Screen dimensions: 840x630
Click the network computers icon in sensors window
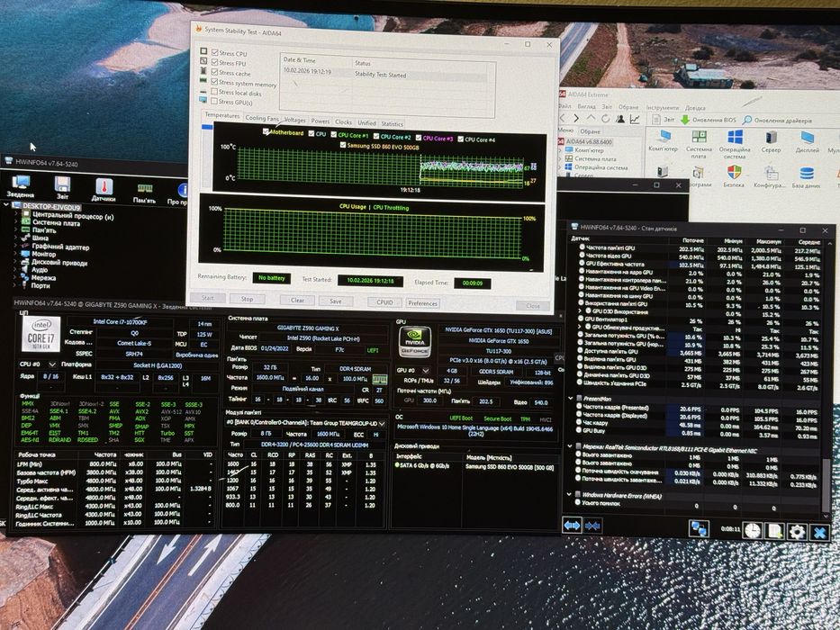[699, 529]
